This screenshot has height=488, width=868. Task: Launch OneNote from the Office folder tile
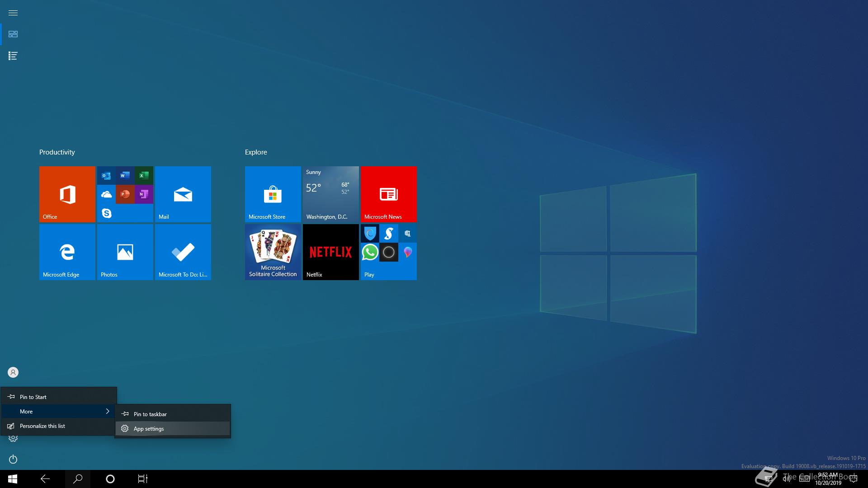tap(144, 194)
